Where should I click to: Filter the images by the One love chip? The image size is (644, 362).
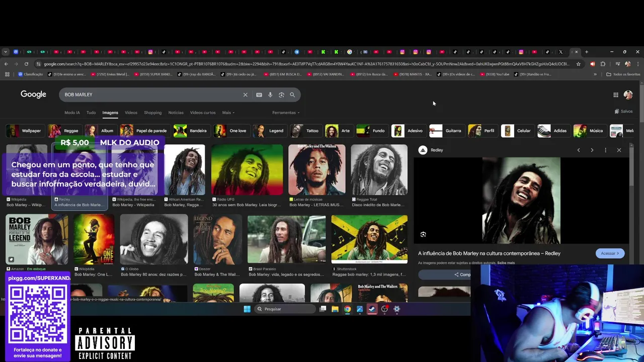pyautogui.click(x=231, y=131)
